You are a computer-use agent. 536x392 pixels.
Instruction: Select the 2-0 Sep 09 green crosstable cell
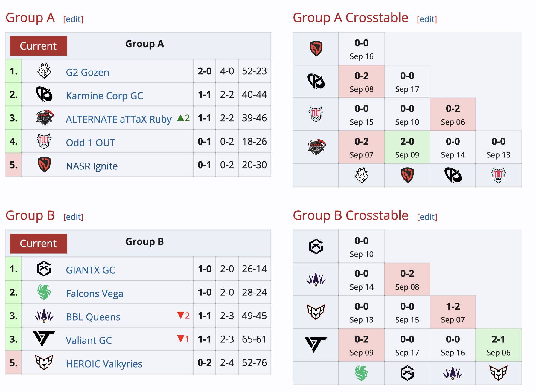point(407,147)
